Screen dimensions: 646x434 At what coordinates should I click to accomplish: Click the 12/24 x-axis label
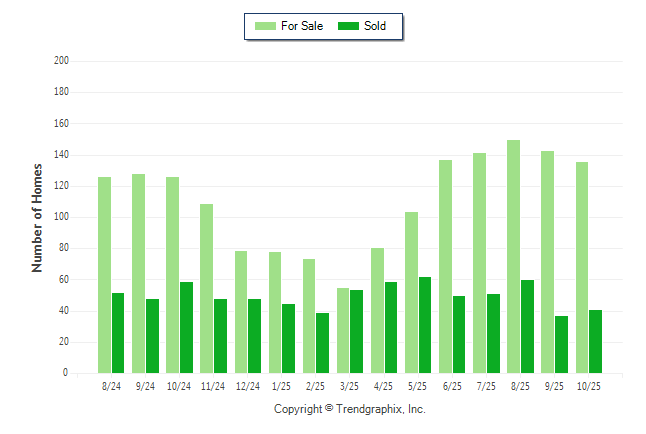pyautogui.click(x=247, y=385)
